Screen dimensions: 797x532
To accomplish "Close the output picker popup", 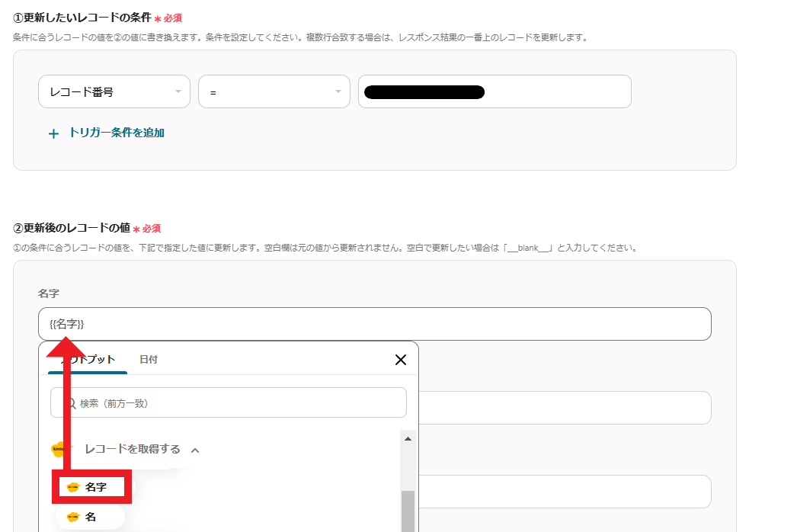I will coord(400,360).
